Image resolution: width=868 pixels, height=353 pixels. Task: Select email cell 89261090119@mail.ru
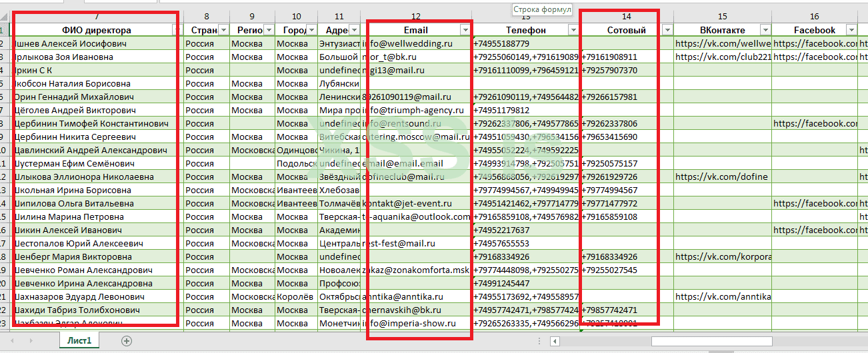click(416, 97)
